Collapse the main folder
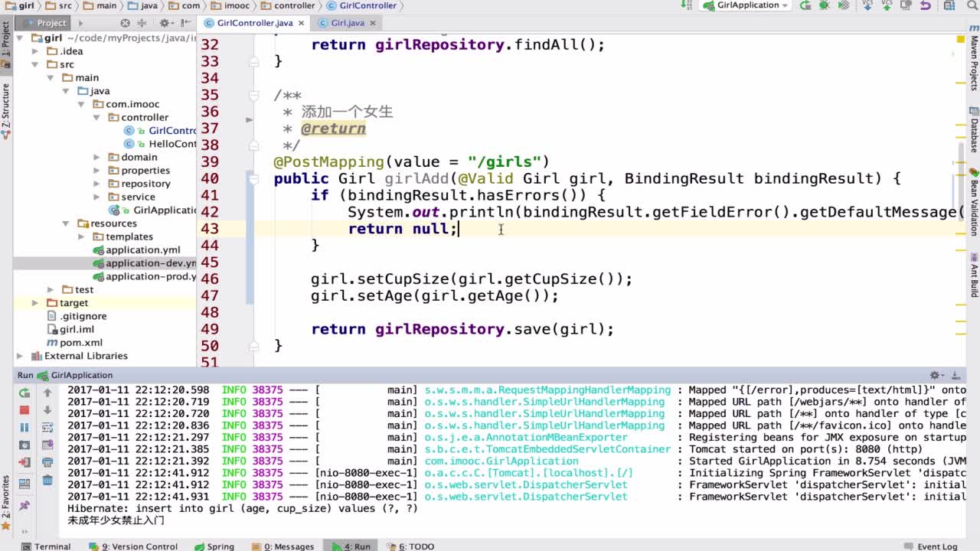 click(51, 77)
